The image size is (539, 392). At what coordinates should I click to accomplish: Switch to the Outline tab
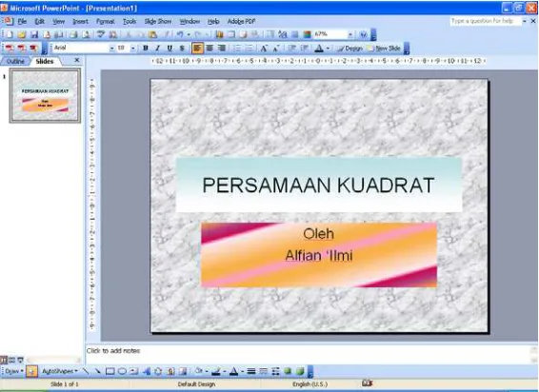click(x=15, y=61)
